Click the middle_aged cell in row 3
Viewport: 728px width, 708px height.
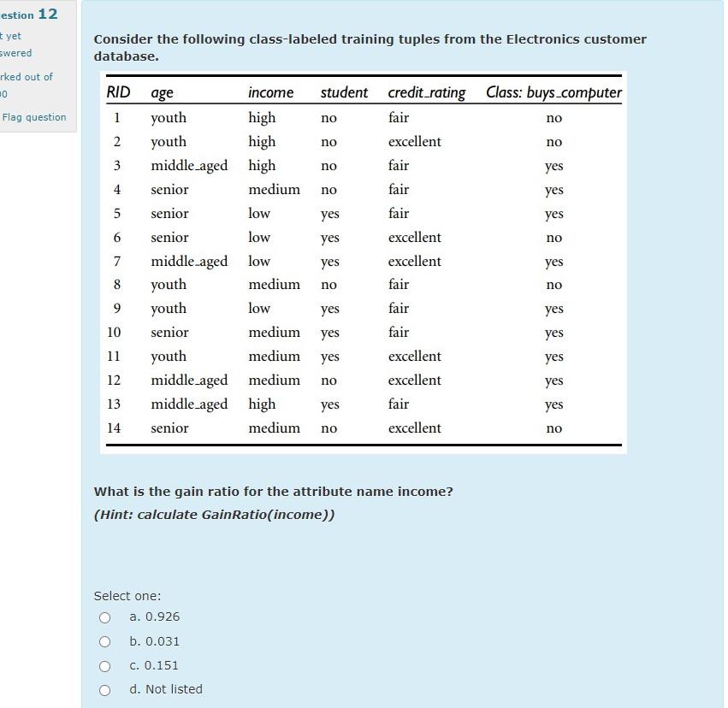click(189, 165)
